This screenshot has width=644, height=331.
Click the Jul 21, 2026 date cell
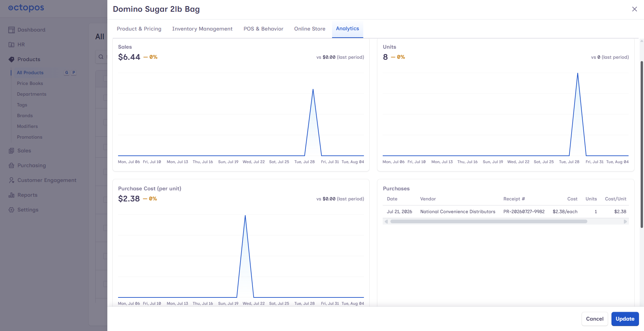coord(399,211)
